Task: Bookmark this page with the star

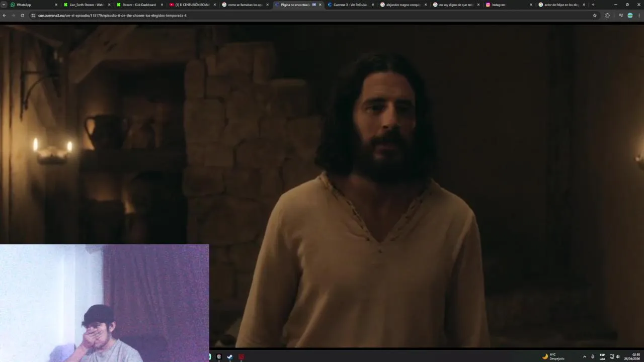Action: pyautogui.click(x=595, y=16)
